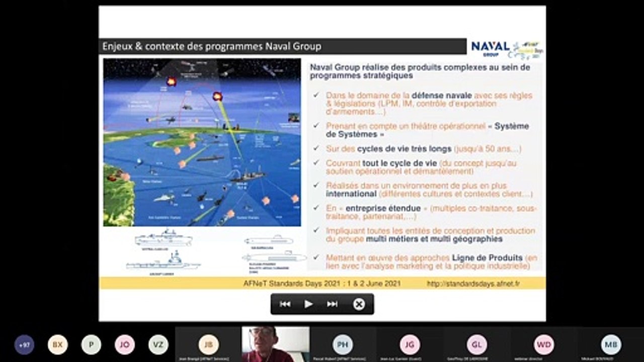Open the +97 additional participants bubble
The image size is (644, 362).
pyautogui.click(x=24, y=345)
